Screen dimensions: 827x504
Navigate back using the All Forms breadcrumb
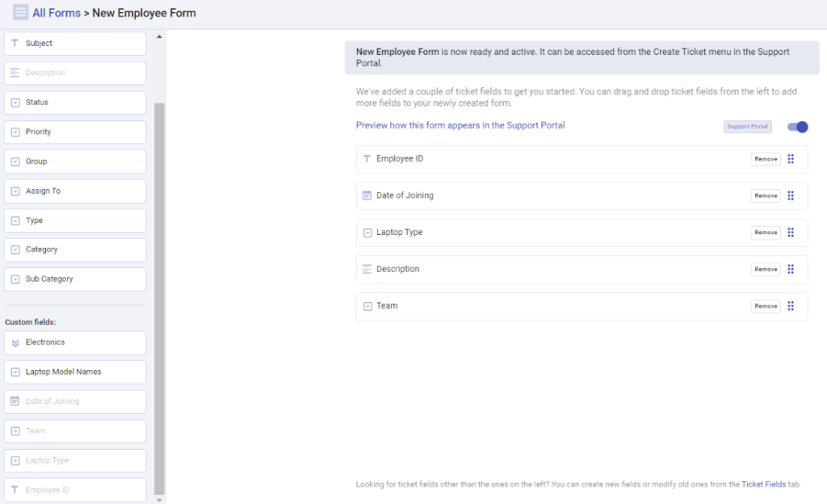pyautogui.click(x=55, y=12)
